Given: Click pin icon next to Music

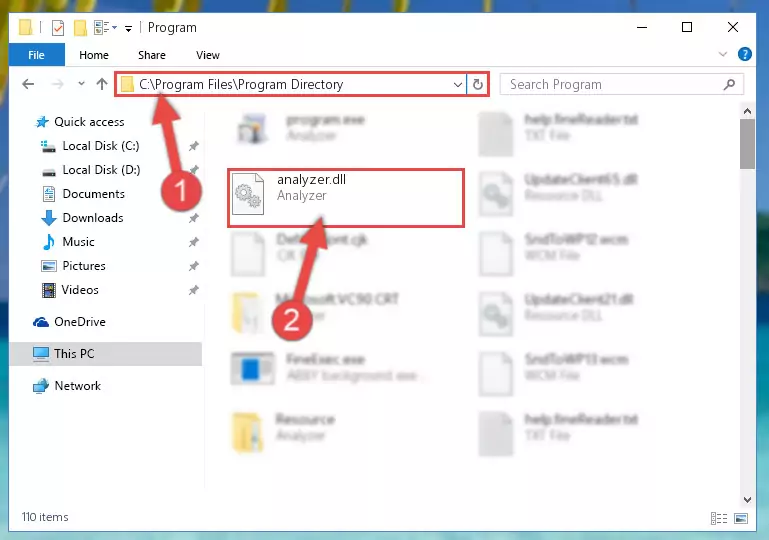Looking at the screenshot, I should [x=194, y=242].
